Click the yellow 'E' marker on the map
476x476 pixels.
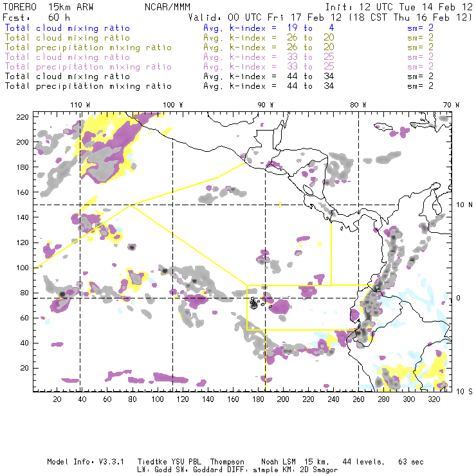[280, 205]
